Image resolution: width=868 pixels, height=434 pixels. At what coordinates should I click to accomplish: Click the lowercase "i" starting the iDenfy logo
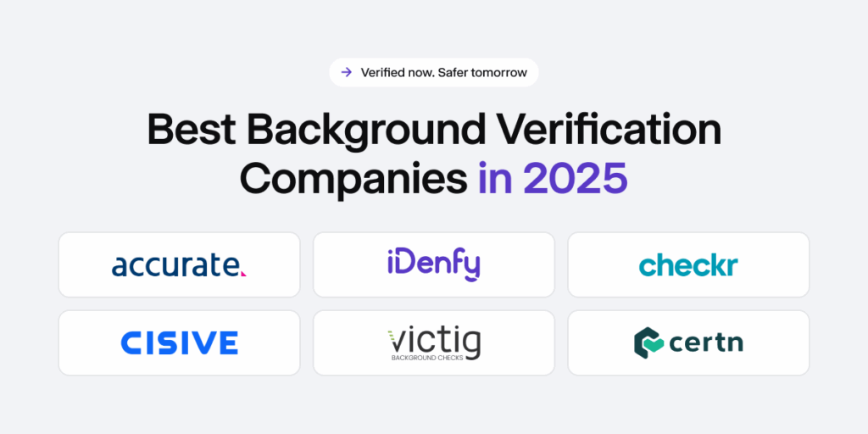point(392,264)
